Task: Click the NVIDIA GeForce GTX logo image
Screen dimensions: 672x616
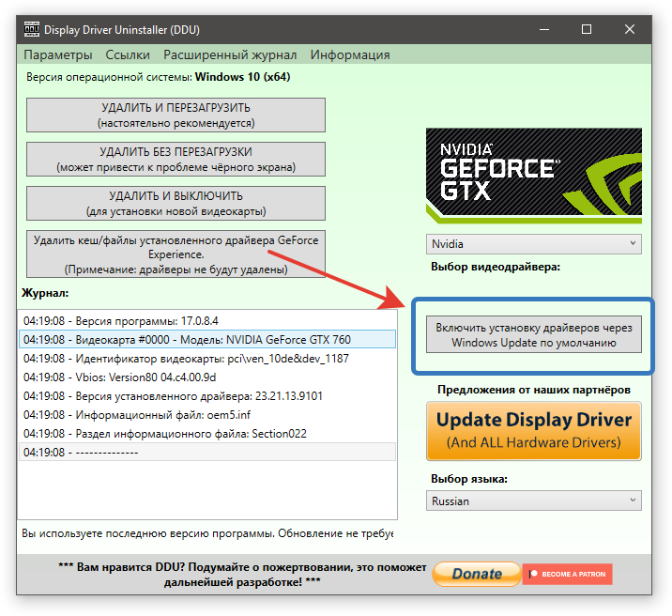Action: click(534, 176)
